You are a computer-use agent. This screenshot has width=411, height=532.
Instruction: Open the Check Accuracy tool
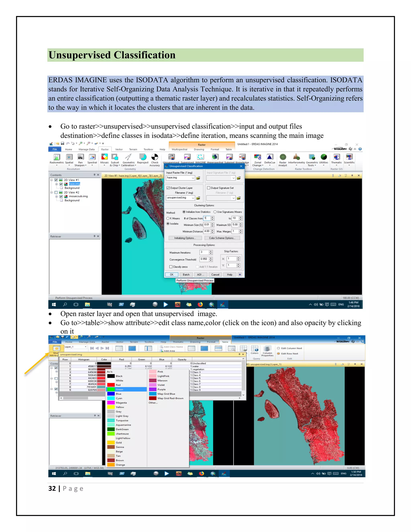point(155,157)
